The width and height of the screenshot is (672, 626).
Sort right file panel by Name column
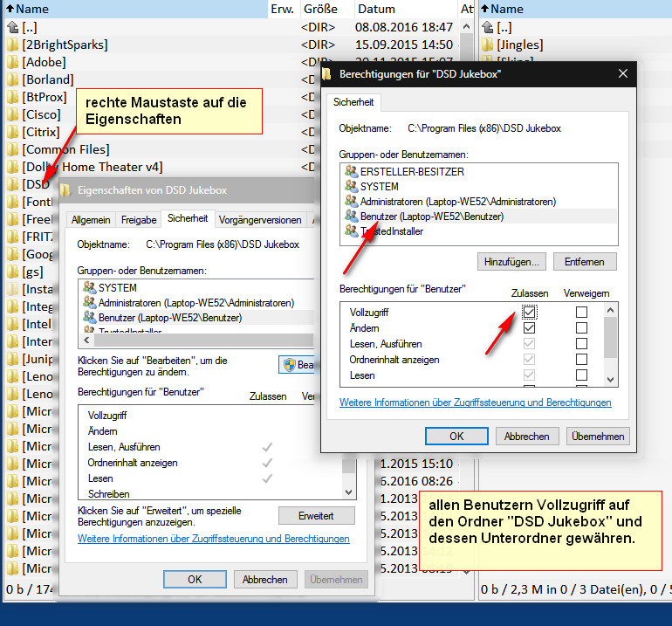pos(575,9)
